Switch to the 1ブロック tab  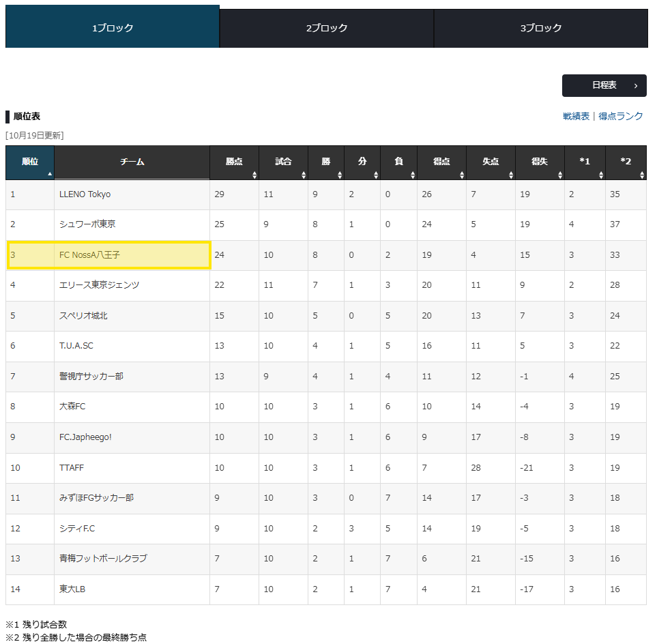(113, 28)
